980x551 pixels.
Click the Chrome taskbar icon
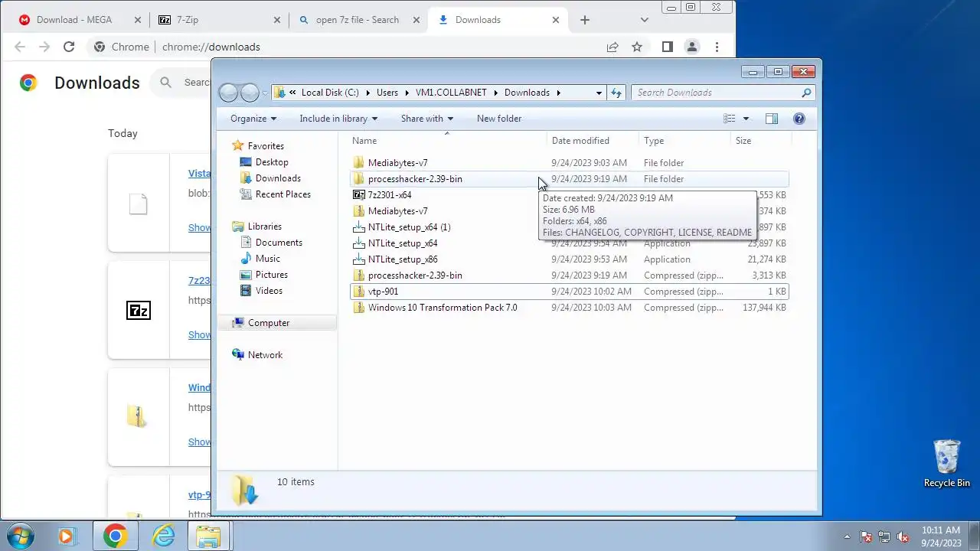[x=115, y=536]
